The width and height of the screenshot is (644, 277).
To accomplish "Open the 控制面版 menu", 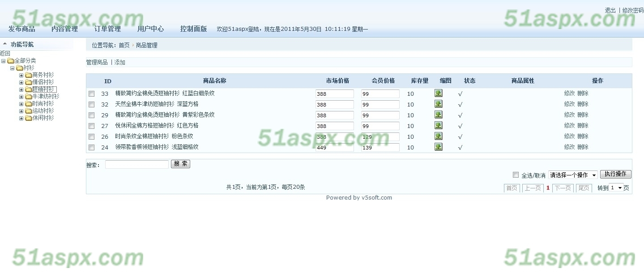I will click(193, 29).
